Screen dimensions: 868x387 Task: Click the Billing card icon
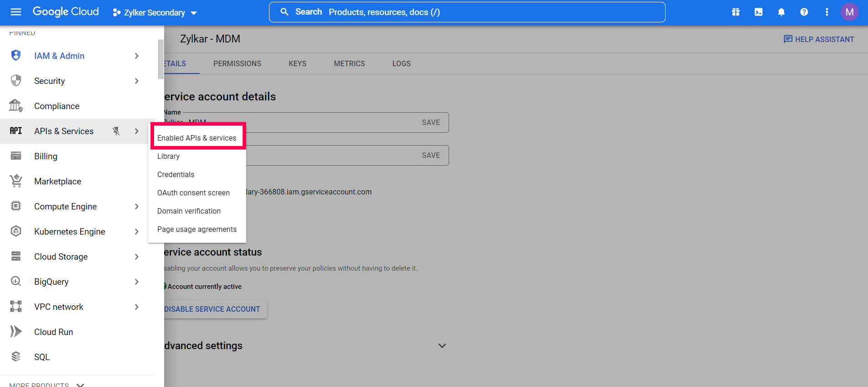(x=16, y=156)
